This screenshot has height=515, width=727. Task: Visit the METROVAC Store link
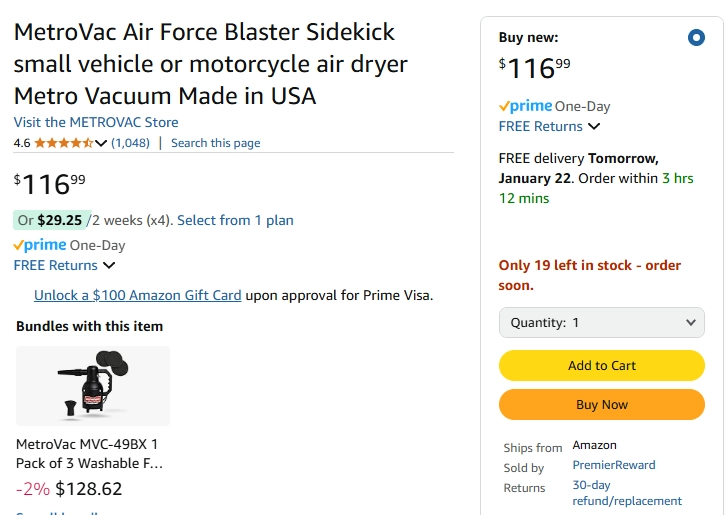pos(96,122)
